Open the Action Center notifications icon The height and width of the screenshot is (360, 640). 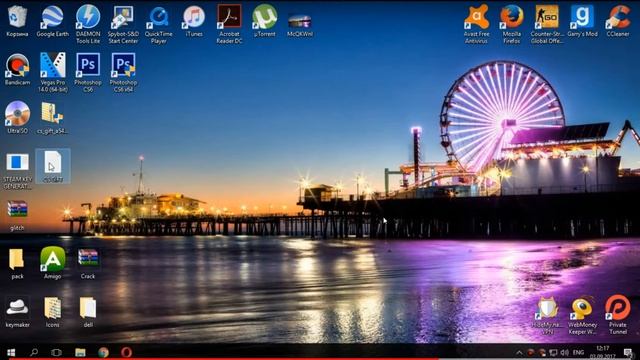[628, 353]
